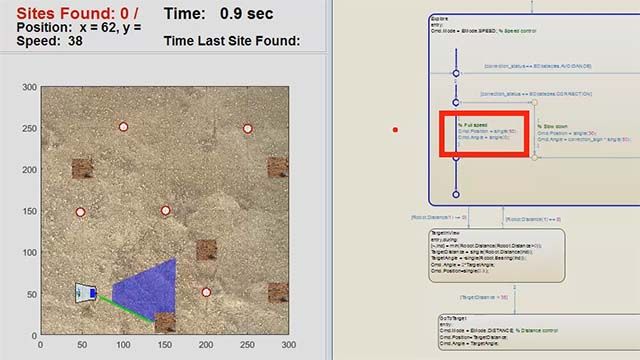Click the green line extending from the robot
Image resolution: width=640 pixels, height=360 pixels.
126,309
